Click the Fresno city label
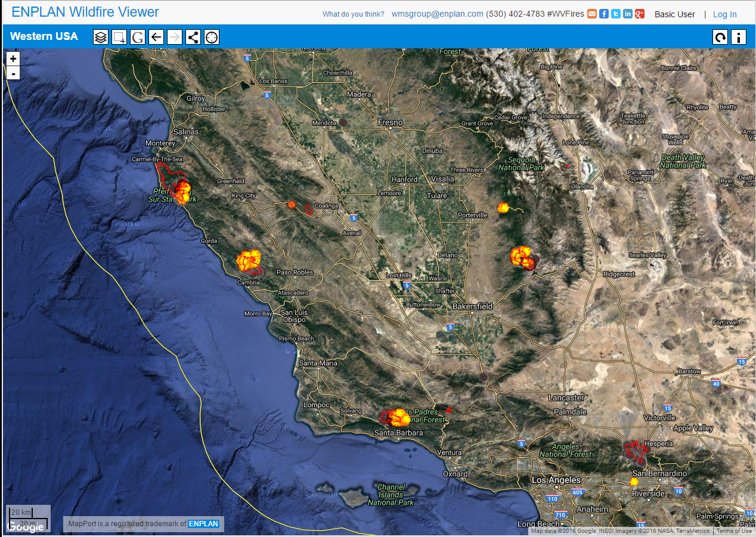The width and height of the screenshot is (756, 537). click(391, 122)
